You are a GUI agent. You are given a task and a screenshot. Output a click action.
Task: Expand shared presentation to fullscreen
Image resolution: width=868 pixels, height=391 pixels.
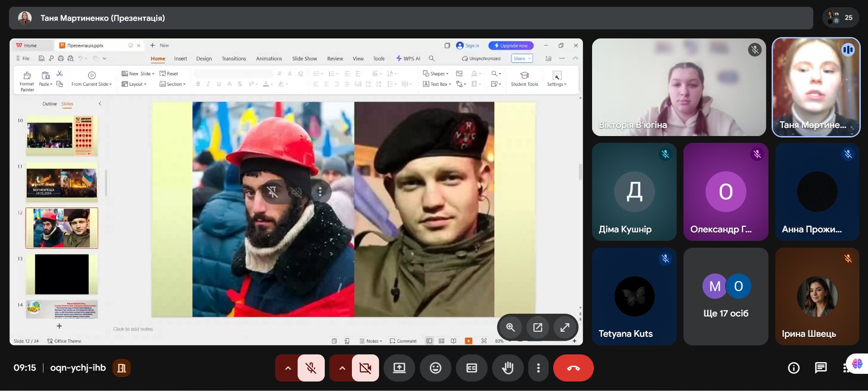coord(564,328)
